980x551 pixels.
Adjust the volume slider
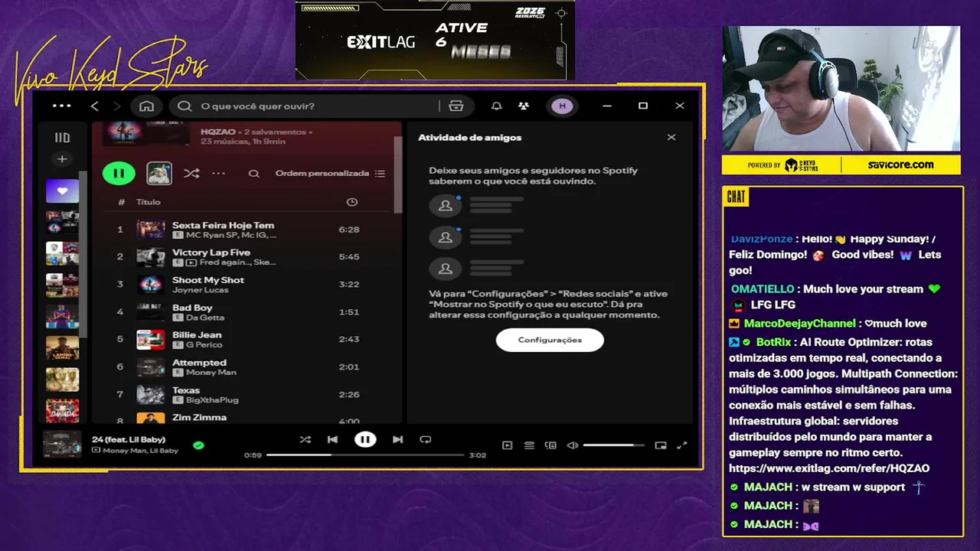click(614, 445)
